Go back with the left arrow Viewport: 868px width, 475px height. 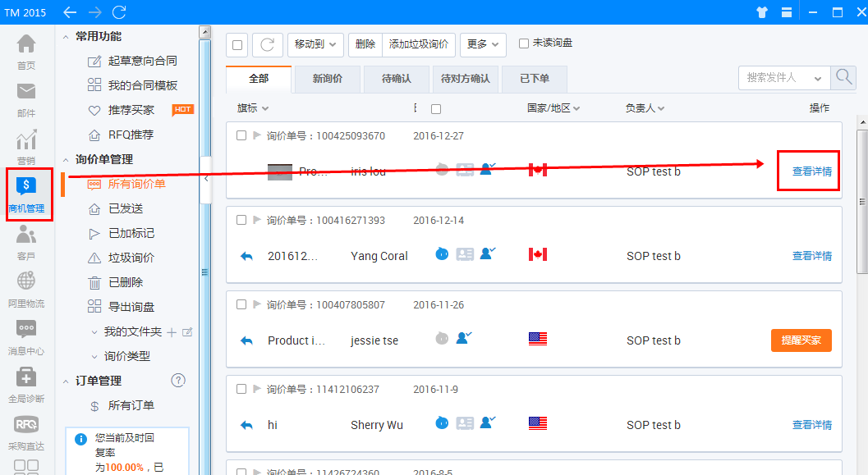(x=70, y=12)
